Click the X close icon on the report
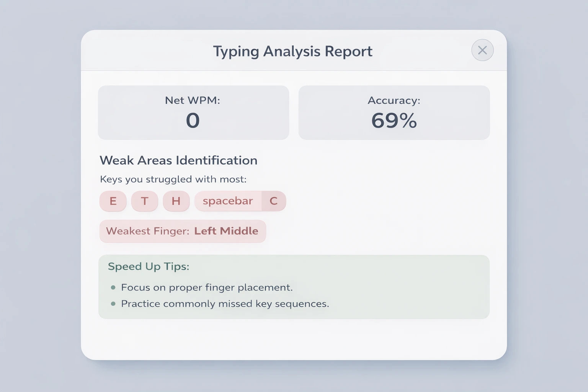Viewport: 588px width, 392px height. 482,50
